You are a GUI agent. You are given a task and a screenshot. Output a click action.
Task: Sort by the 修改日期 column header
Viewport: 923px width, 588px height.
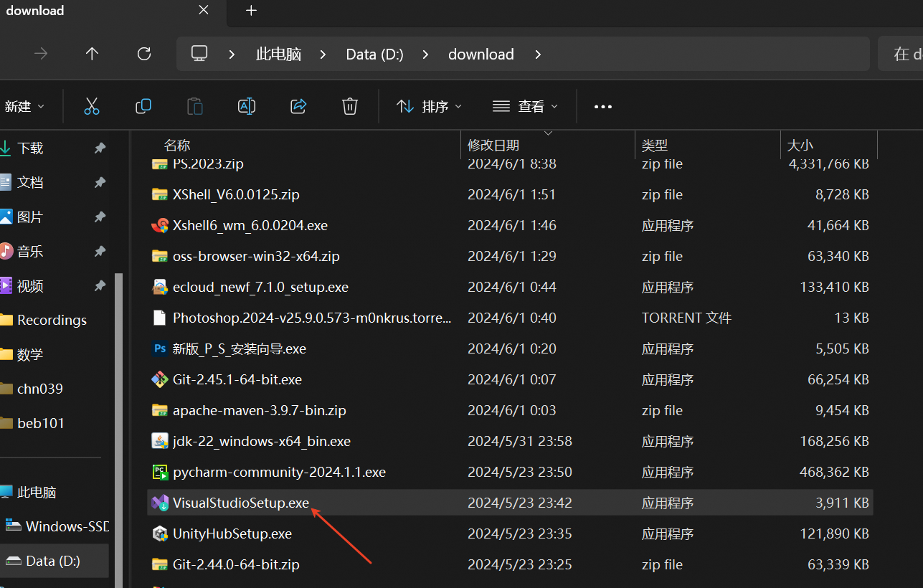pos(493,145)
